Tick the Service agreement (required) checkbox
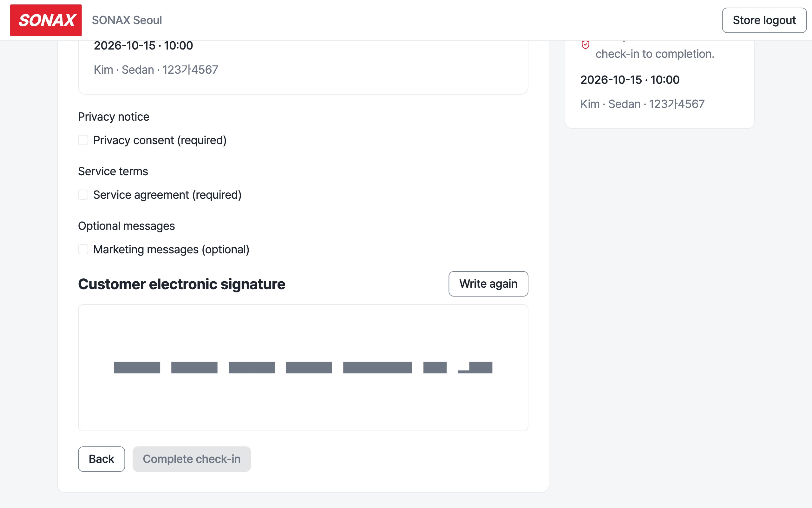The width and height of the screenshot is (812, 508). tap(83, 195)
